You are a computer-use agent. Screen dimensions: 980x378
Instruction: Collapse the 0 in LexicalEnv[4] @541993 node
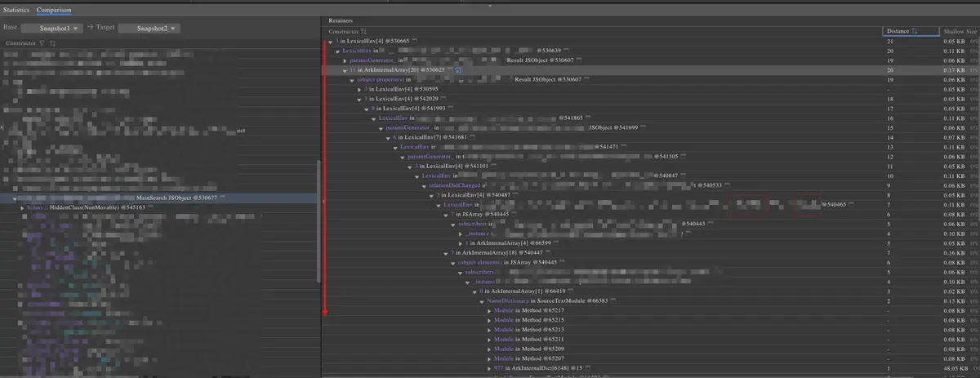[367, 109]
